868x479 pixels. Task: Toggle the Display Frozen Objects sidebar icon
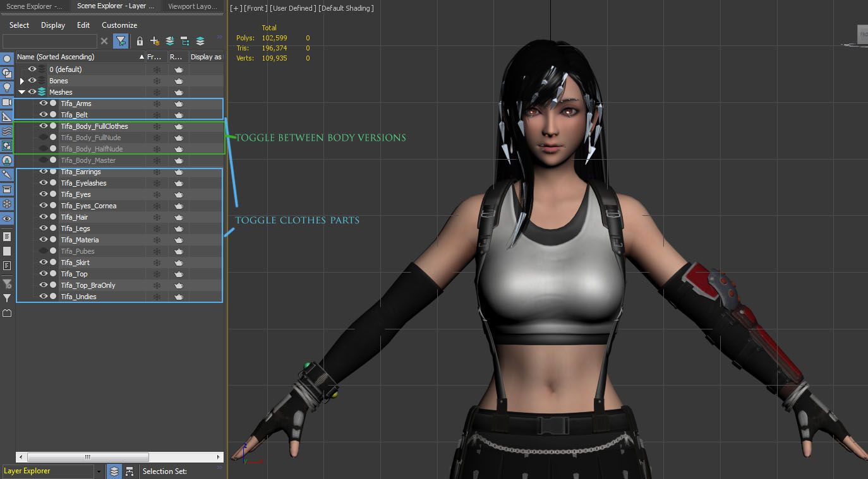tap(7, 204)
